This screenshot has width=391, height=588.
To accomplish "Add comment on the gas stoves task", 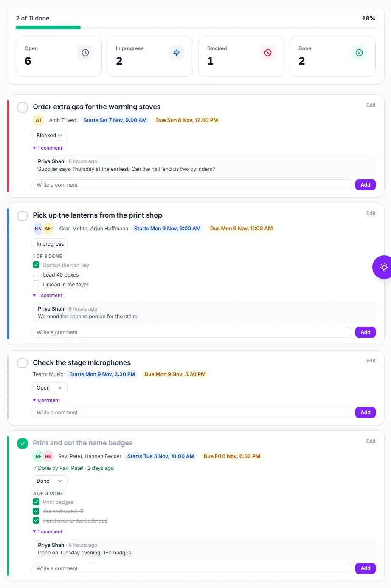I will pos(366,185).
